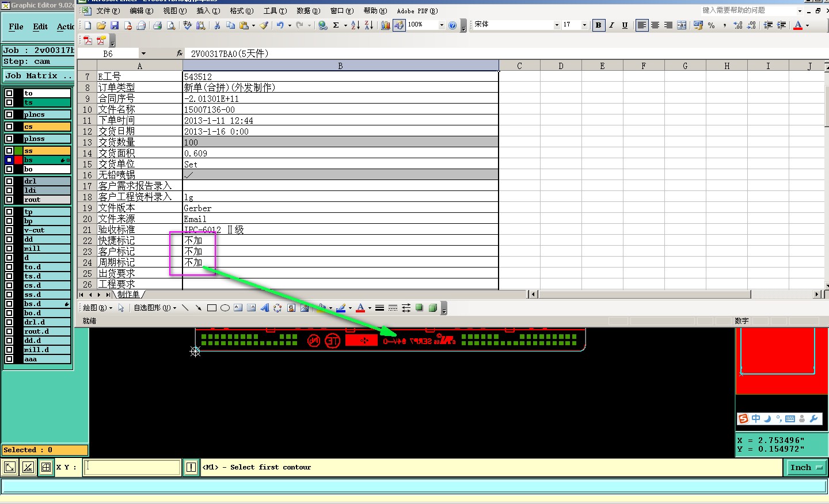Click Increase Indent icon
The height and width of the screenshot is (504, 829).
click(781, 25)
